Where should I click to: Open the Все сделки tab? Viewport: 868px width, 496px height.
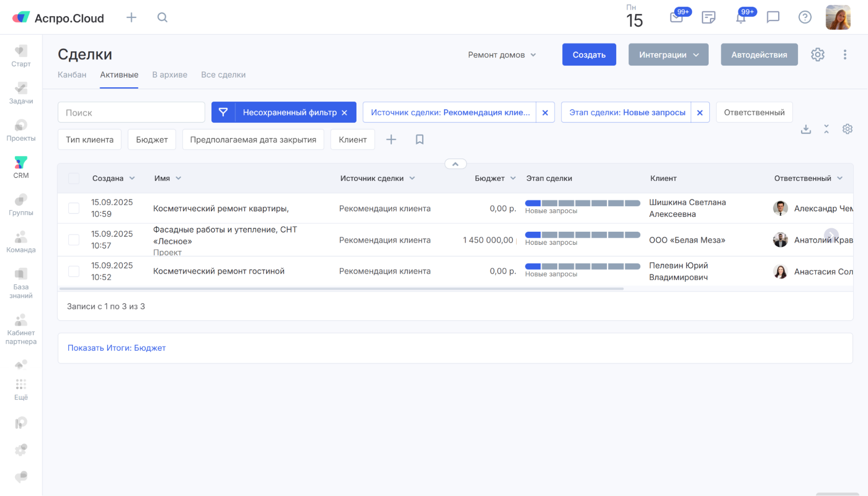click(223, 75)
